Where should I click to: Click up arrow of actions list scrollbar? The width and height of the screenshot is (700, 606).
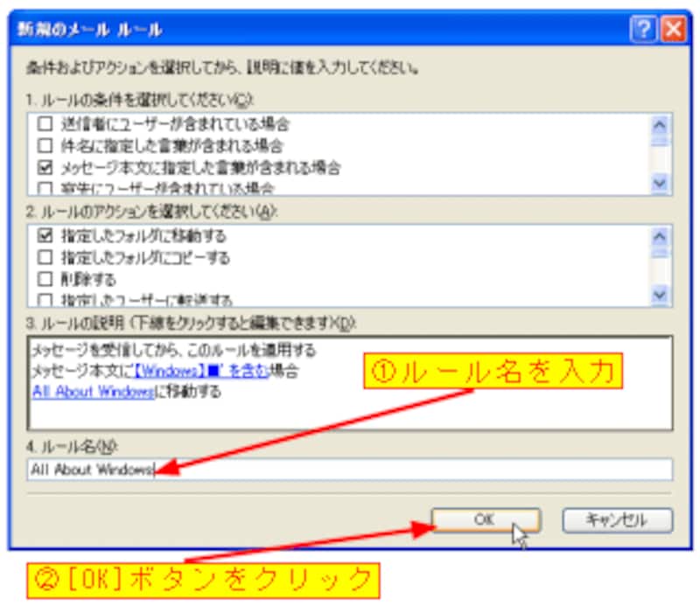click(x=660, y=236)
